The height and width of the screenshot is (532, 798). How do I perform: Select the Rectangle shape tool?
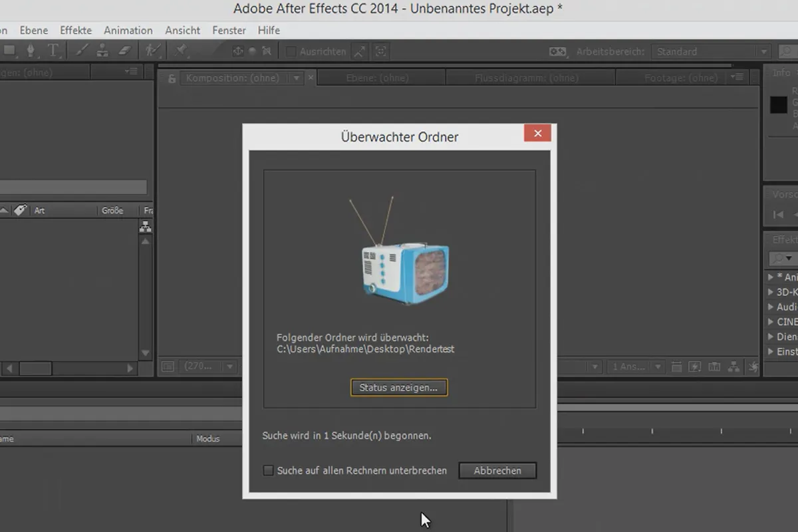pos(9,51)
